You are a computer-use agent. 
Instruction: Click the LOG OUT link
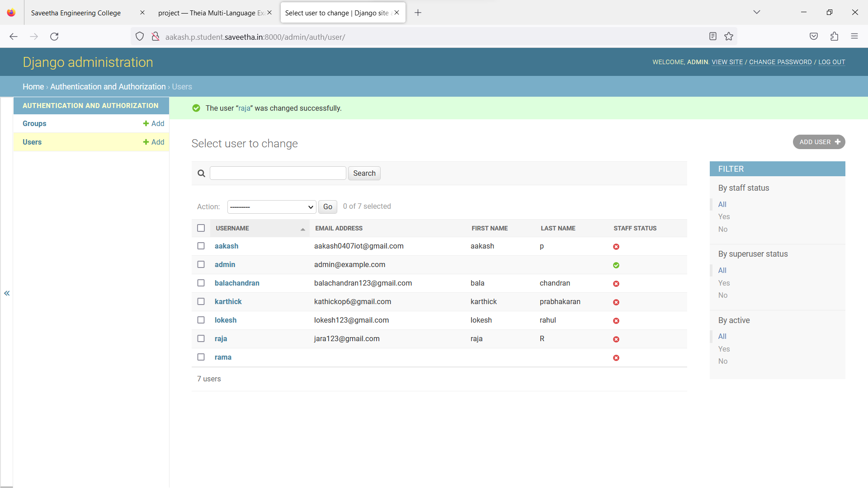click(x=831, y=62)
